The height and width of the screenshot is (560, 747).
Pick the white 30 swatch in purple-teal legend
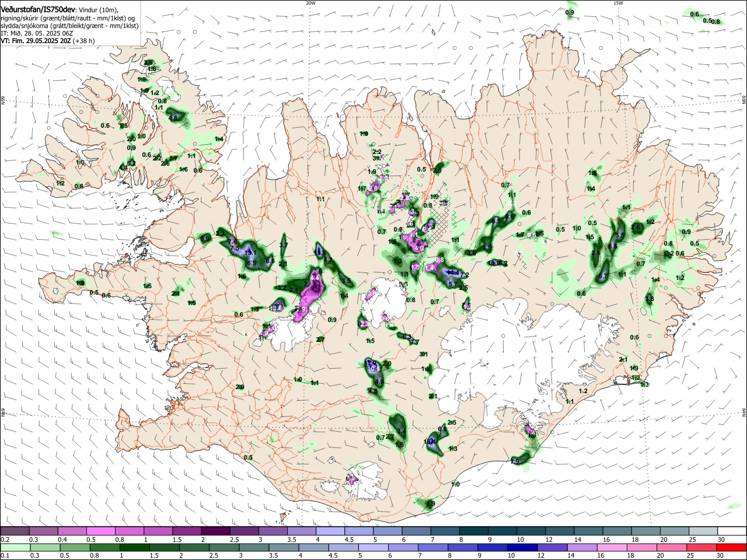[x=732, y=531]
